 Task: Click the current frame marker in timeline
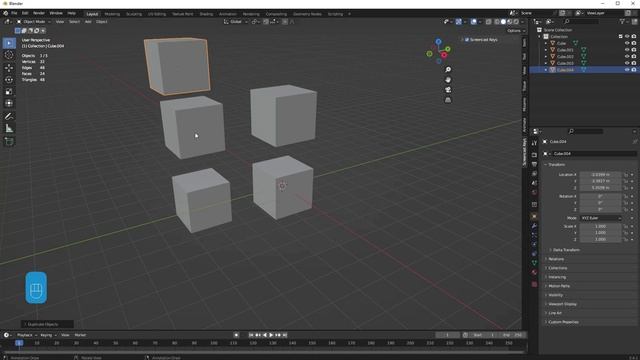pos(19,343)
